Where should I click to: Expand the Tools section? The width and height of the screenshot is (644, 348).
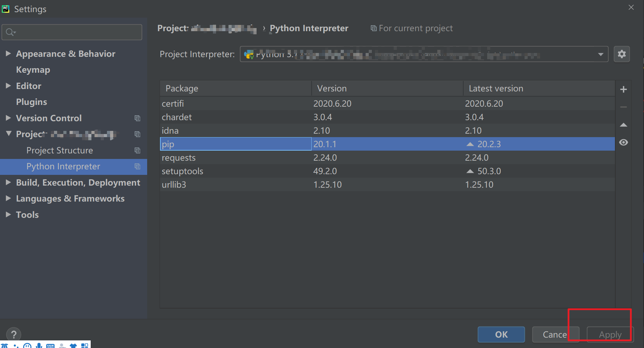(8, 214)
